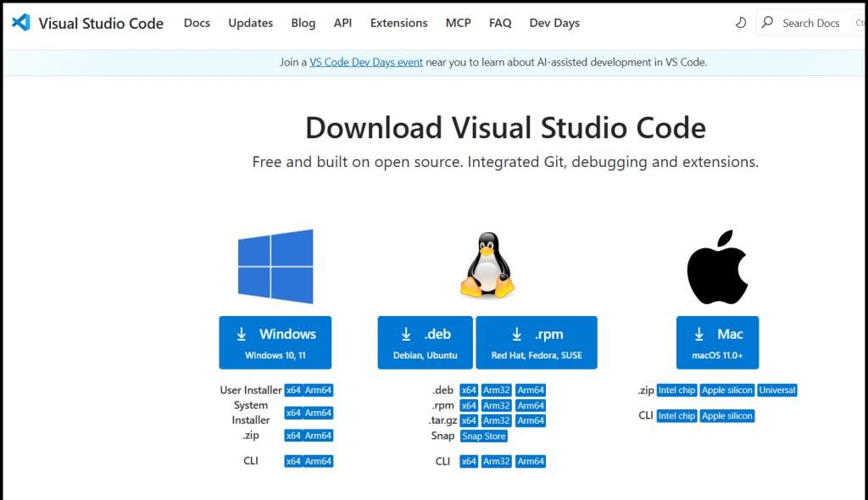Click in the Search Docs field

tap(810, 23)
